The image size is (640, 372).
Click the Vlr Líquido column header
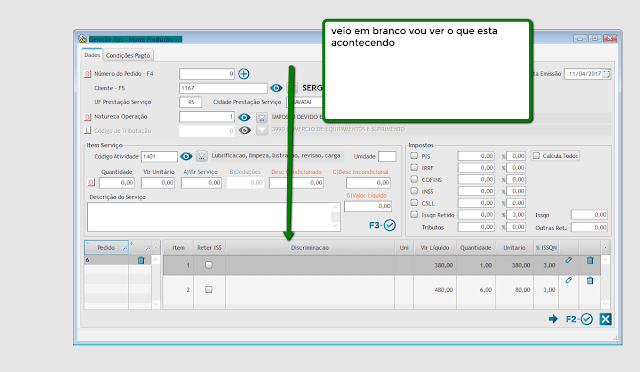coord(435,247)
